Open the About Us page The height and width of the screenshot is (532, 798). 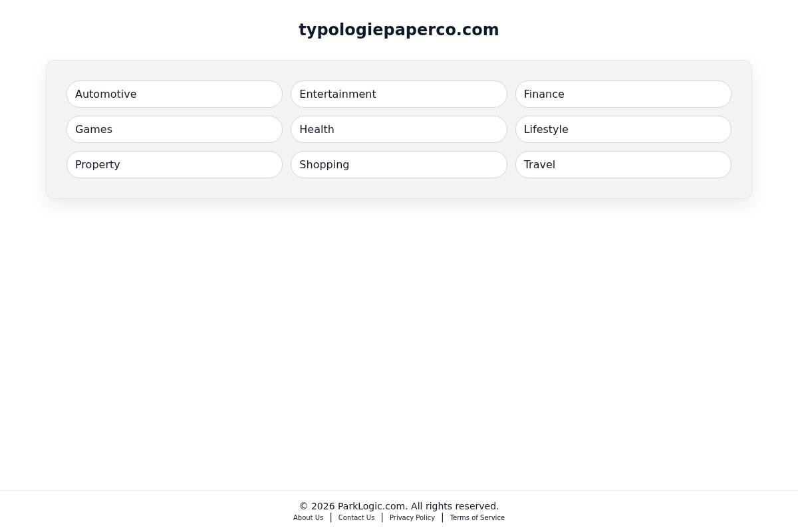[308, 517]
